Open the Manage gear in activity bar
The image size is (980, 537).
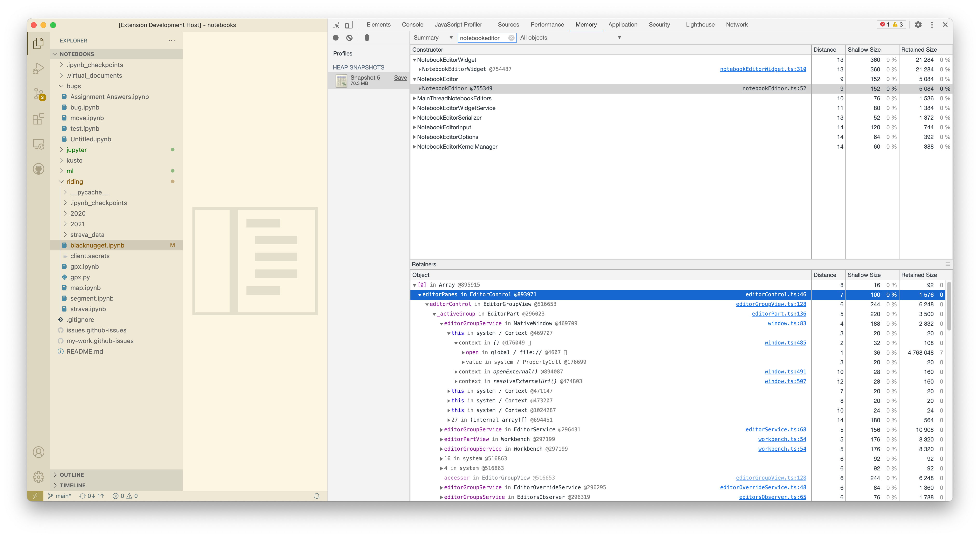[38, 477]
